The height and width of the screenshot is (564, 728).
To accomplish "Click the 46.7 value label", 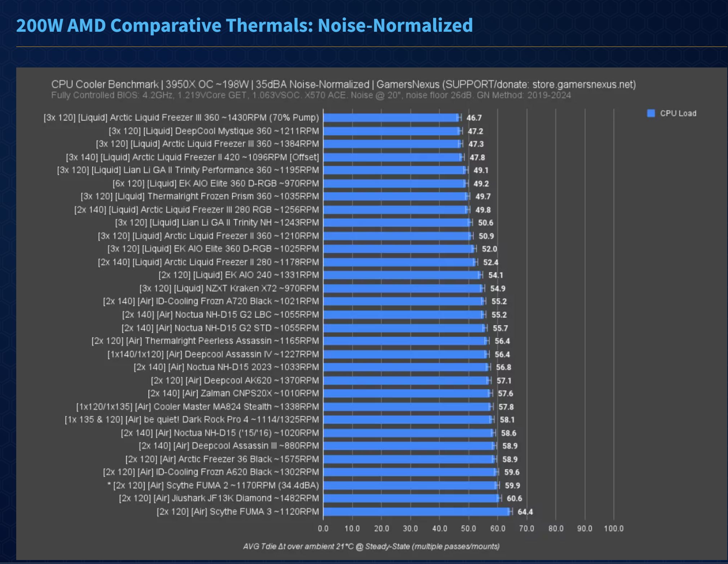I will coord(474,118).
